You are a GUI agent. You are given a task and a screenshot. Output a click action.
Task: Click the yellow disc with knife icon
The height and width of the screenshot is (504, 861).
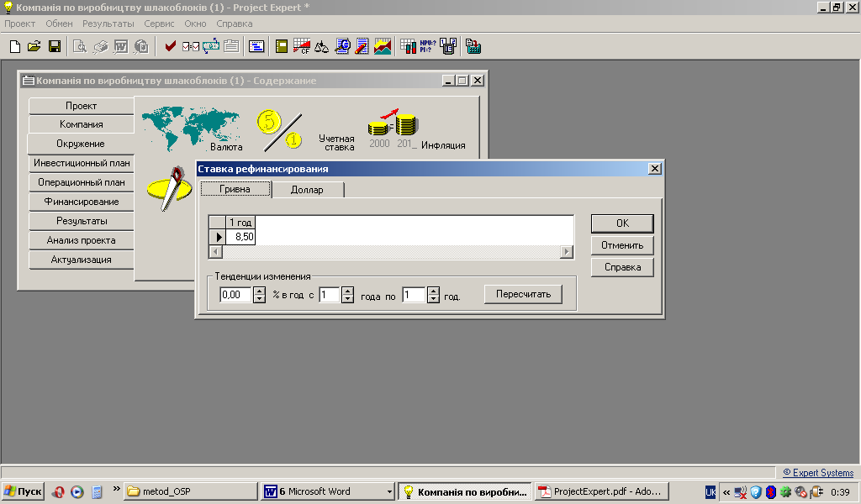(x=169, y=188)
